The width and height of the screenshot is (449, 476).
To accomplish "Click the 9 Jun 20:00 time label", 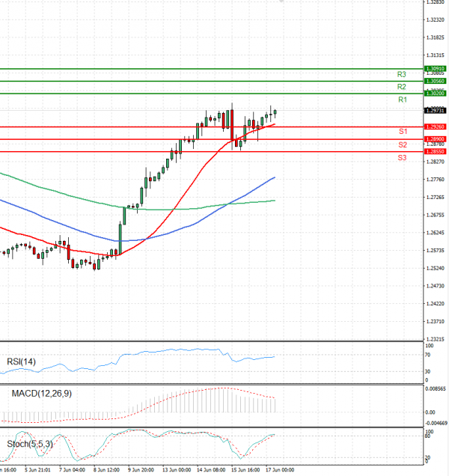I will [x=141, y=470].
